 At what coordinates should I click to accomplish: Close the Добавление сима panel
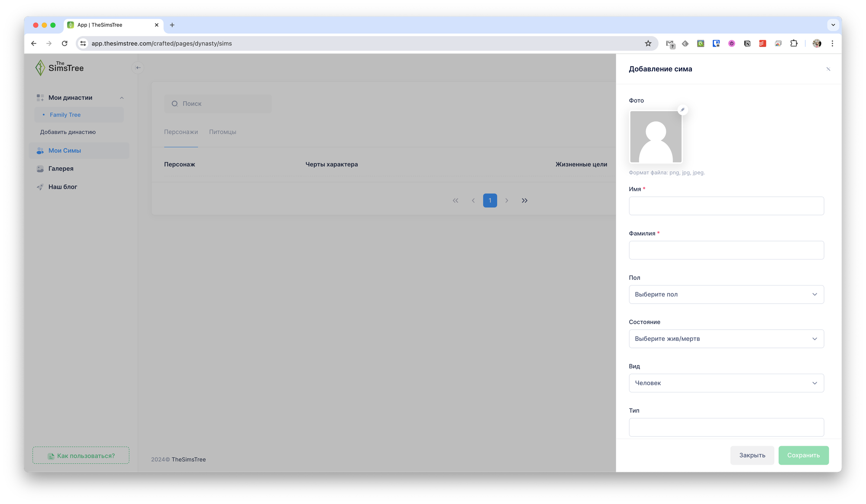pyautogui.click(x=828, y=69)
